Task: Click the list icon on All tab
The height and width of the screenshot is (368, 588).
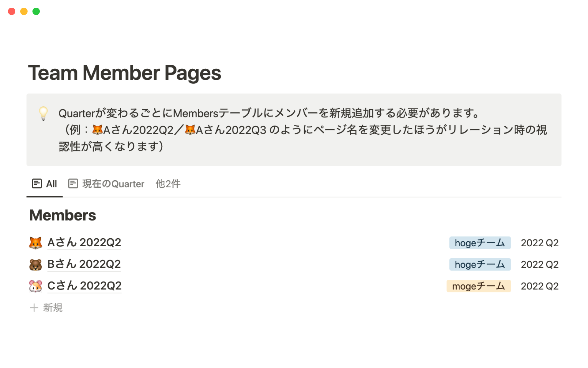Action: [x=37, y=184]
